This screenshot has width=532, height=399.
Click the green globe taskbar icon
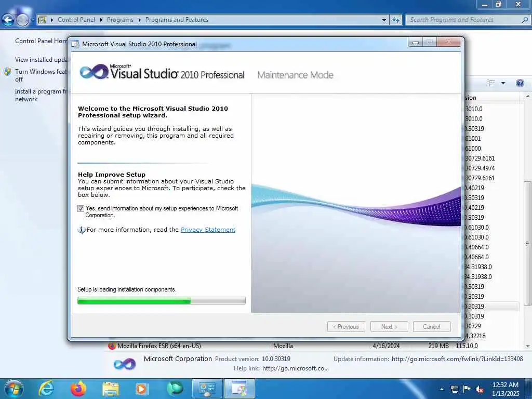(175, 389)
